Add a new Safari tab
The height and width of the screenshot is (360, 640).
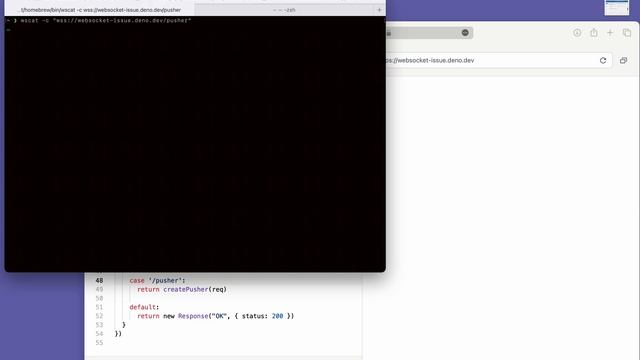pyautogui.click(x=610, y=33)
